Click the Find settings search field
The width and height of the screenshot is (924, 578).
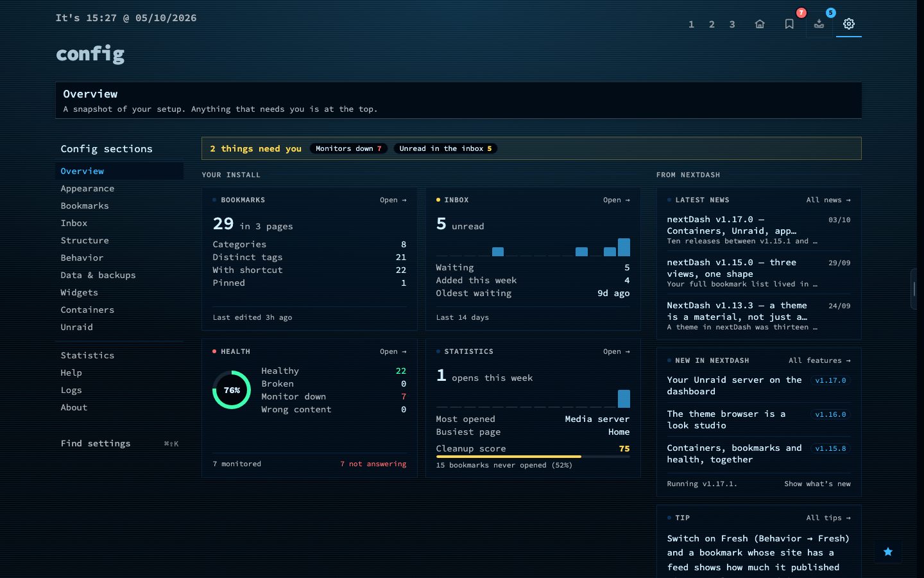pyautogui.click(x=119, y=443)
